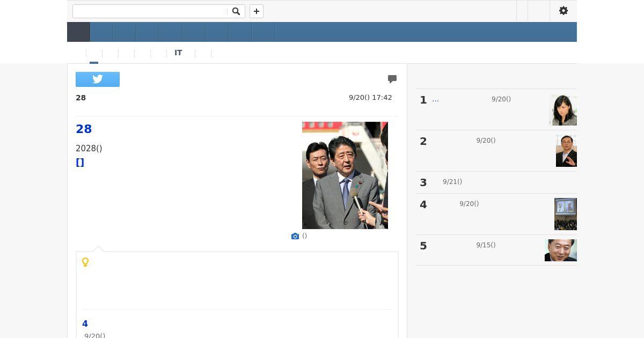Click the ellipsis link in ranking 1
This screenshot has height=338, width=644.
pos(435,99)
